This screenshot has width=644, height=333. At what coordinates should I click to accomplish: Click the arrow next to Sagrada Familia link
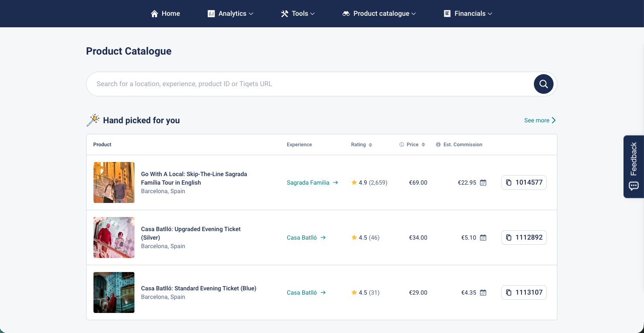[335, 182]
